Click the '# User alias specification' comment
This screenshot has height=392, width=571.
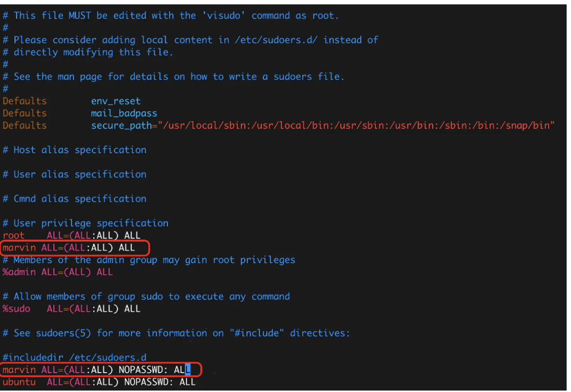click(74, 174)
